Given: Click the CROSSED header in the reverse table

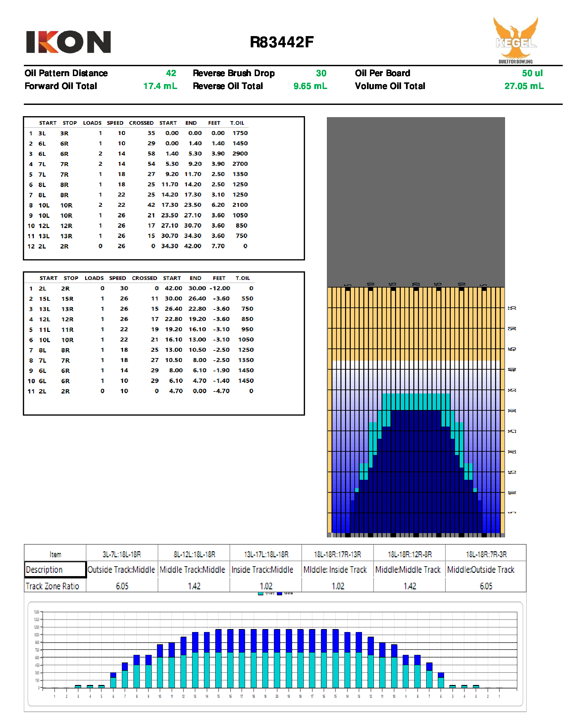Looking at the screenshot, I should tap(144, 278).
